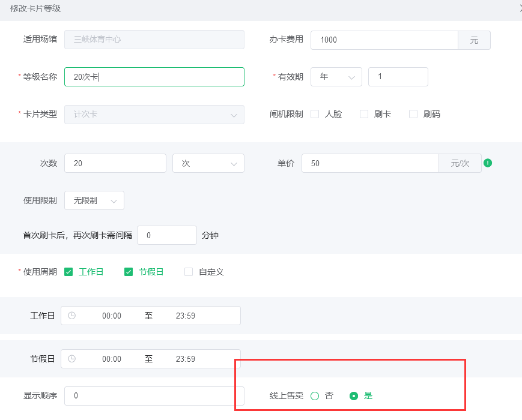Click the 单价 field showing 50
The width and height of the screenshot is (522, 420).
370,163
